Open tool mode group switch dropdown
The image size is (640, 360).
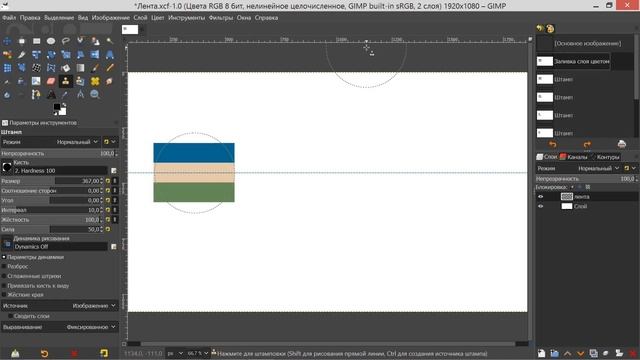click(x=109, y=142)
